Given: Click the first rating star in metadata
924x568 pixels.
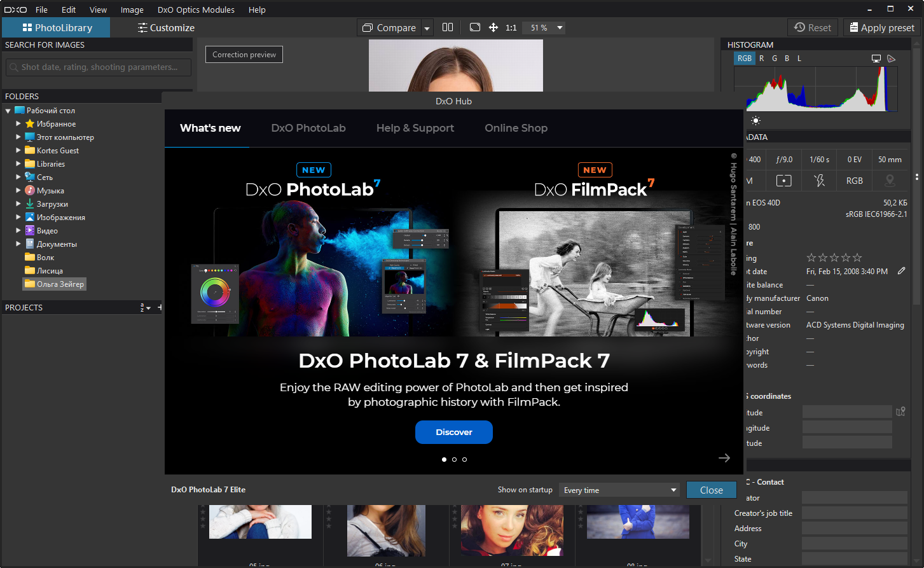Looking at the screenshot, I should tap(811, 258).
